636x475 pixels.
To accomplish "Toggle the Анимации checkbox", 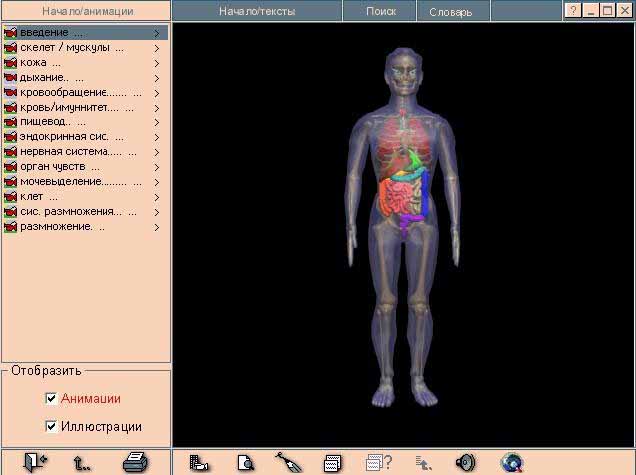I will pyautogui.click(x=52, y=399).
